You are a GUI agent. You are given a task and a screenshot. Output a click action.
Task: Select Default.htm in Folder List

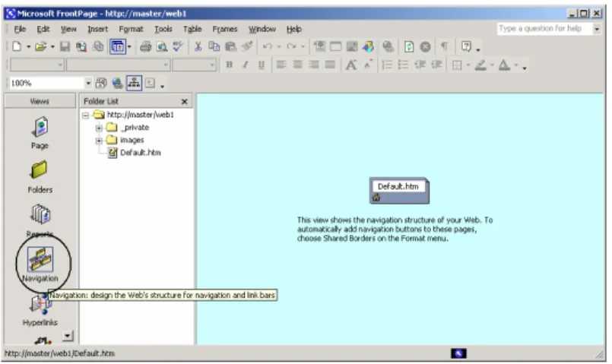tap(140, 153)
